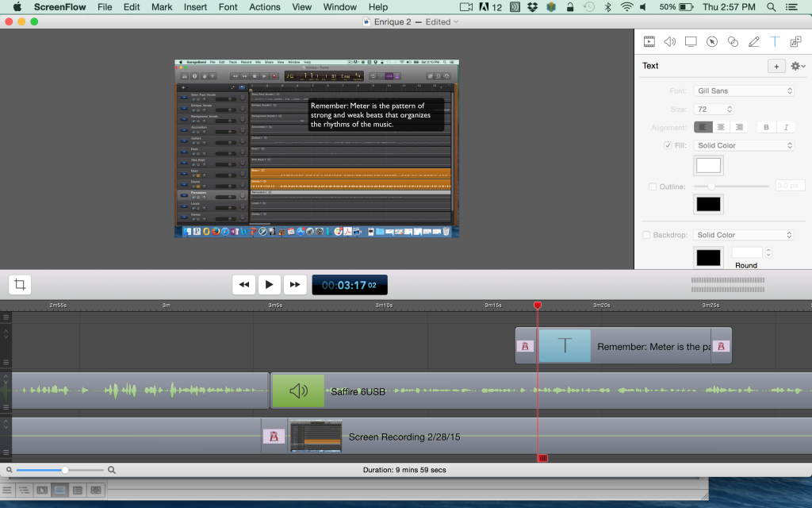Open the gear actions menu in Text panel
The width and height of the screenshot is (812, 508).
pos(798,66)
